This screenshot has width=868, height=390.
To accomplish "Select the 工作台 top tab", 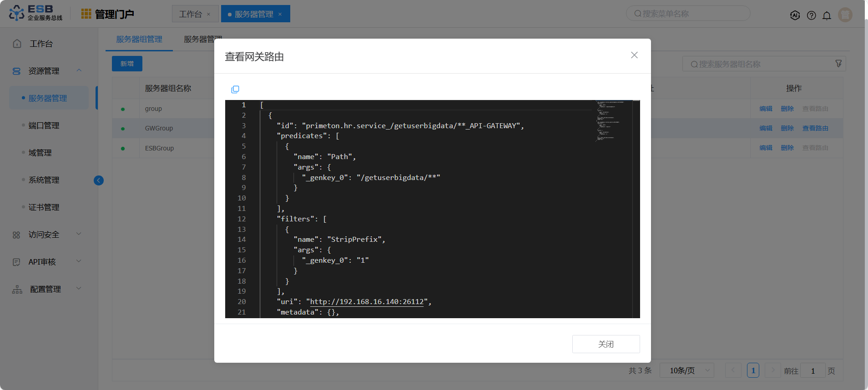I will coord(191,14).
